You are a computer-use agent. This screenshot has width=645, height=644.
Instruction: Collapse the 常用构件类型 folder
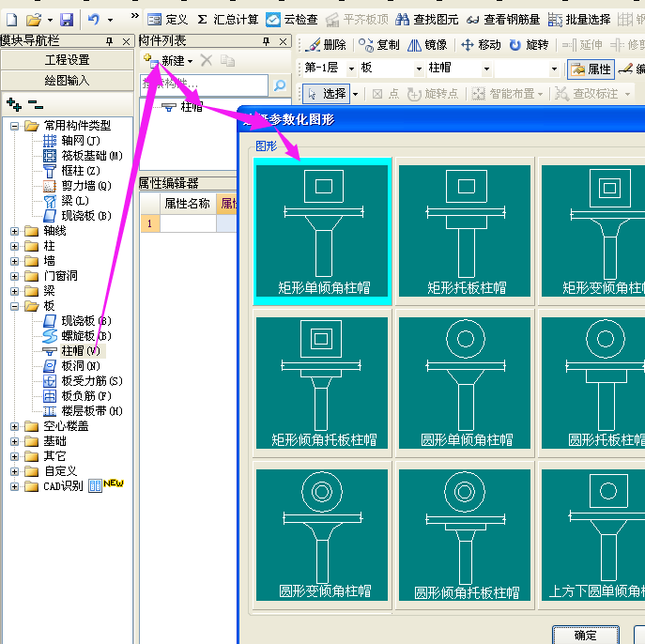(14, 126)
